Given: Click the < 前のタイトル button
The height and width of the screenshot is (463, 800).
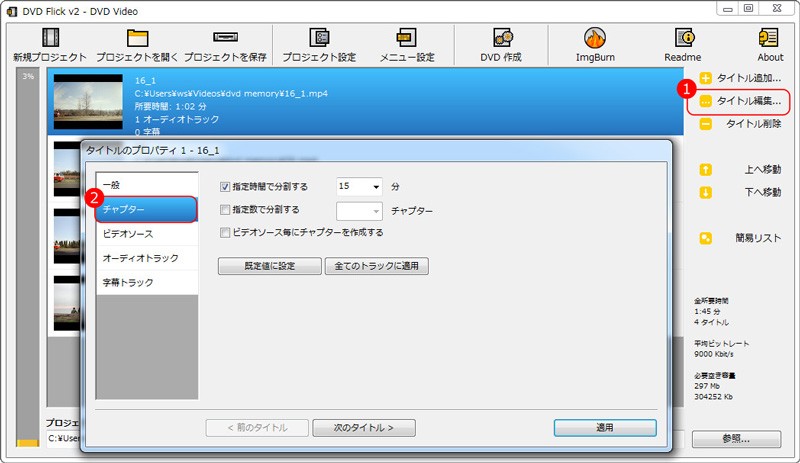Looking at the screenshot, I should (257, 428).
